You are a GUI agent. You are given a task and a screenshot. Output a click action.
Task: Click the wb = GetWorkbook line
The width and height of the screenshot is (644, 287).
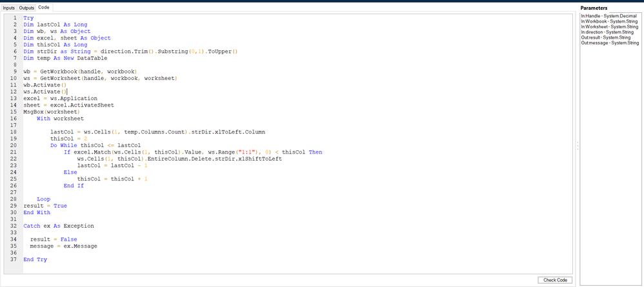tap(80, 72)
